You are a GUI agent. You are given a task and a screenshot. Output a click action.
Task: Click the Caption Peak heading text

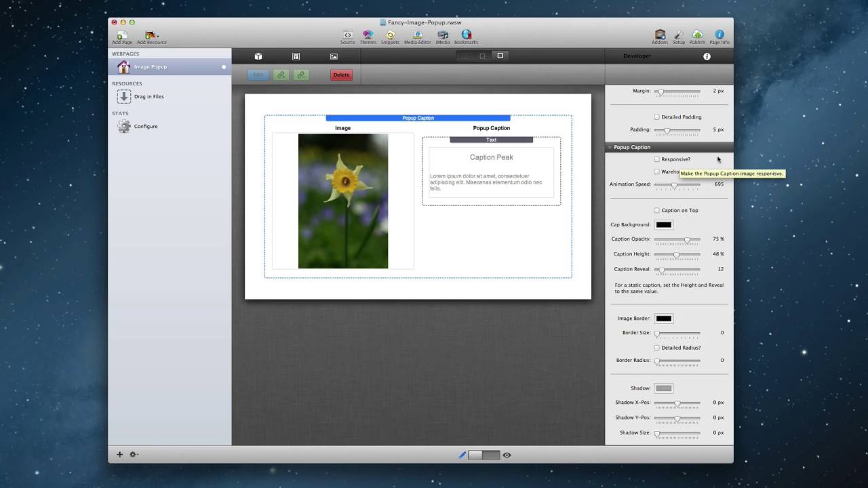pos(492,157)
